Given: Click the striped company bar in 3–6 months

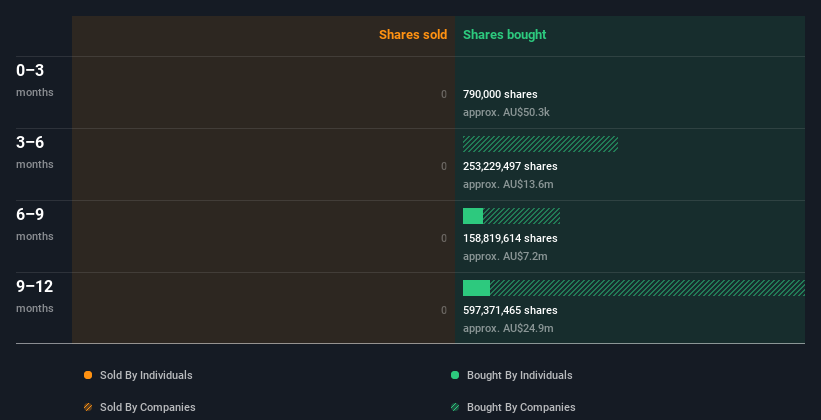Looking at the screenshot, I should pos(540,144).
